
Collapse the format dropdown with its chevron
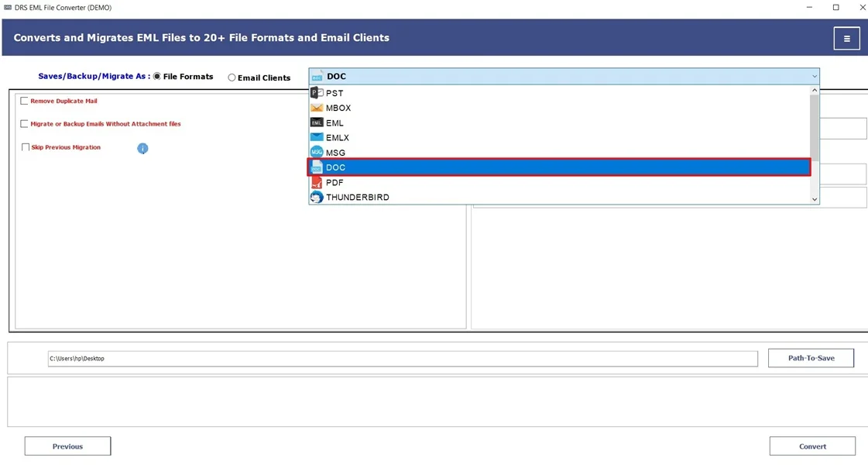click(x=814, y=77)
